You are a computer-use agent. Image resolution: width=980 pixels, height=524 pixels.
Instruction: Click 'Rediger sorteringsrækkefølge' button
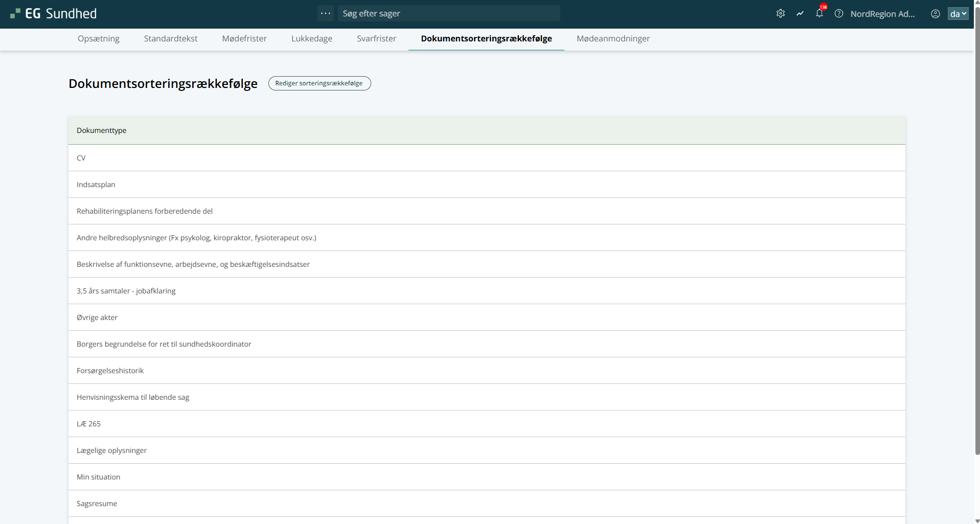pyautogui.click(x=319, y=83)
